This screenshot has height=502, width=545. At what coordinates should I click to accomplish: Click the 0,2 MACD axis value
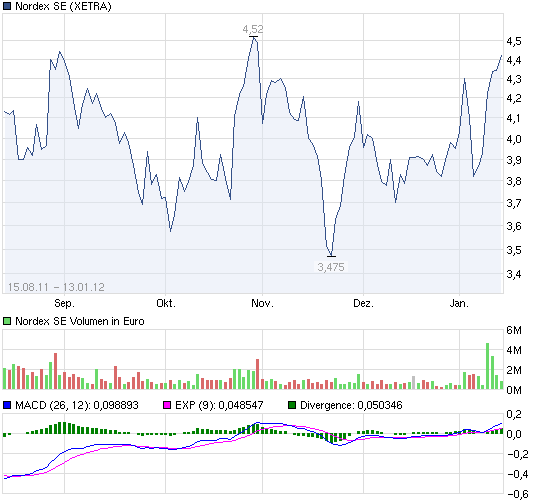coord(514,414)
